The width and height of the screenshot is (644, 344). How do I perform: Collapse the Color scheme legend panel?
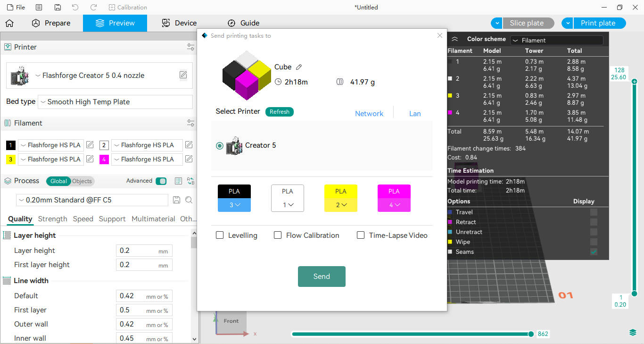455,39
